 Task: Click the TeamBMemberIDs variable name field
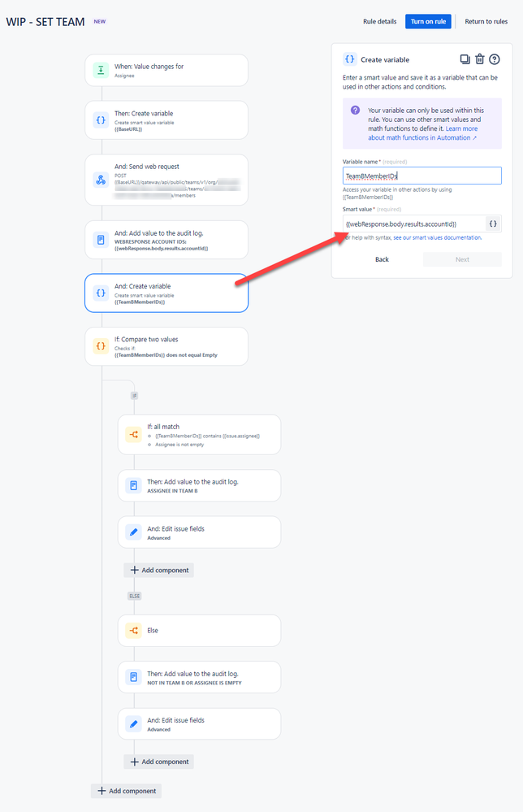click(421, 175)
